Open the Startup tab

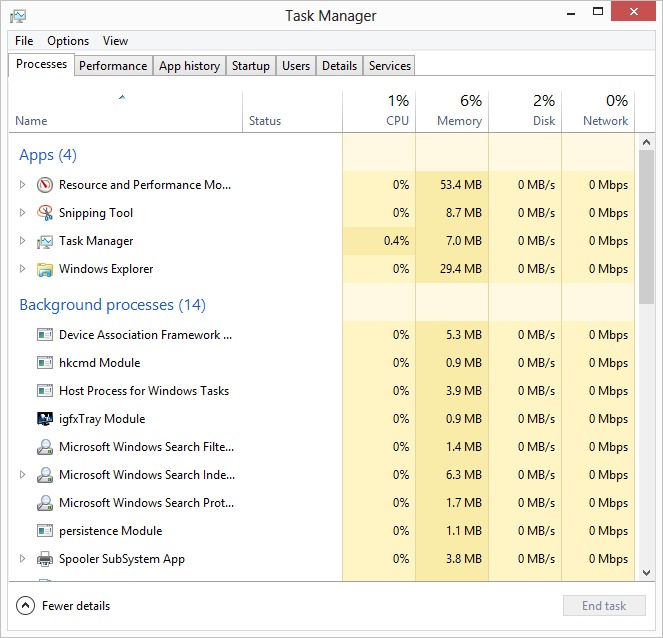[x=250, y=66]
